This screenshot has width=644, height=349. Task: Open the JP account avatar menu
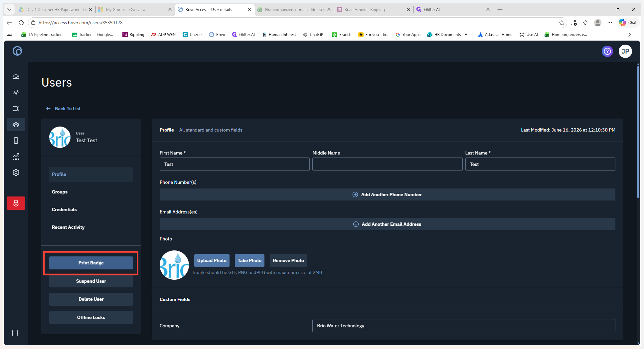(625, 51)
